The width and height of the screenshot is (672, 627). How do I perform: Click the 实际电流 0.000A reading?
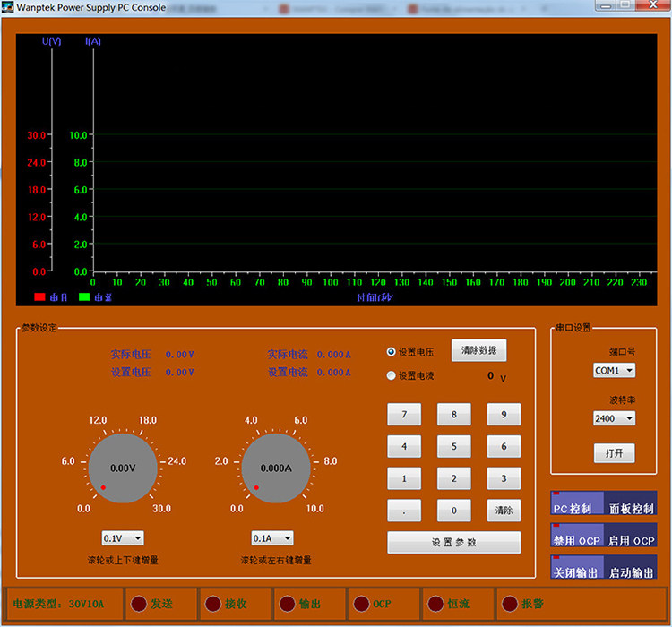[x=309, y=355]
